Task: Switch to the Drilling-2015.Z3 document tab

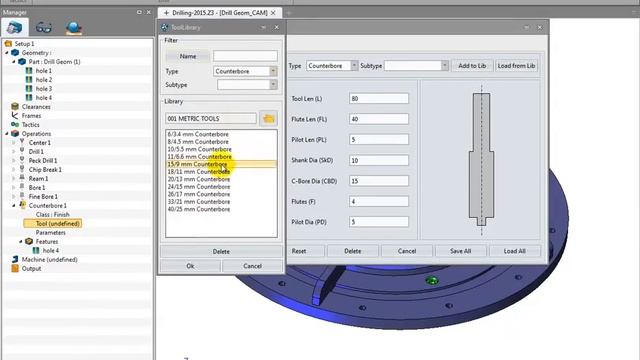Action: pos(220,13)
